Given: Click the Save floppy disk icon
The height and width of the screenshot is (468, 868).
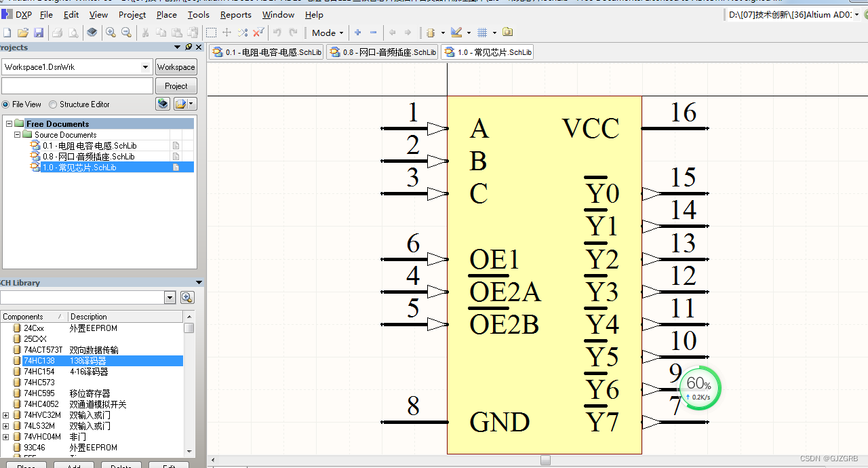Looking at the screenshot, I should coord(39,33).
